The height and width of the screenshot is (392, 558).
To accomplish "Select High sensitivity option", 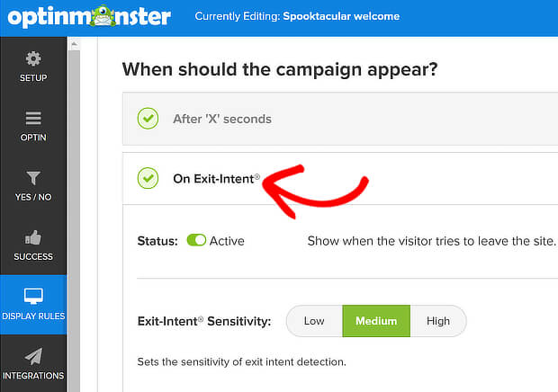I will coord(438,321).
